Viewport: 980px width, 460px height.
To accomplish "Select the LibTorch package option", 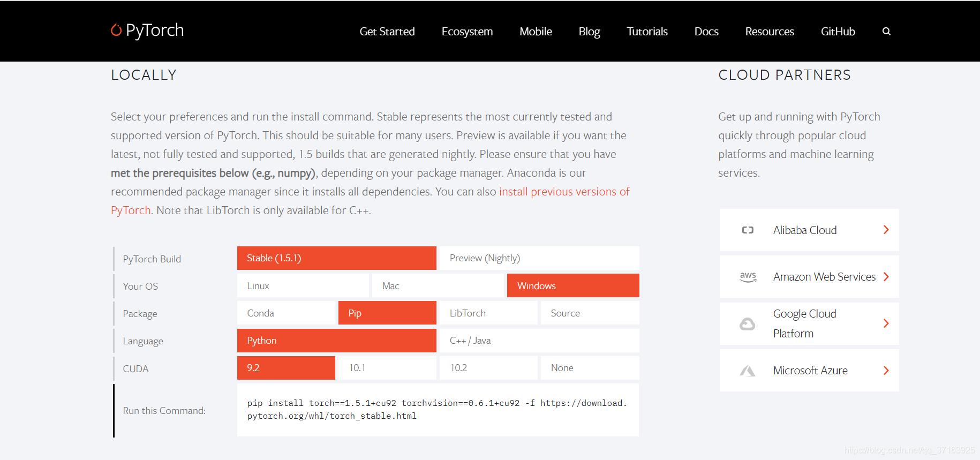I will pos(488,313).
